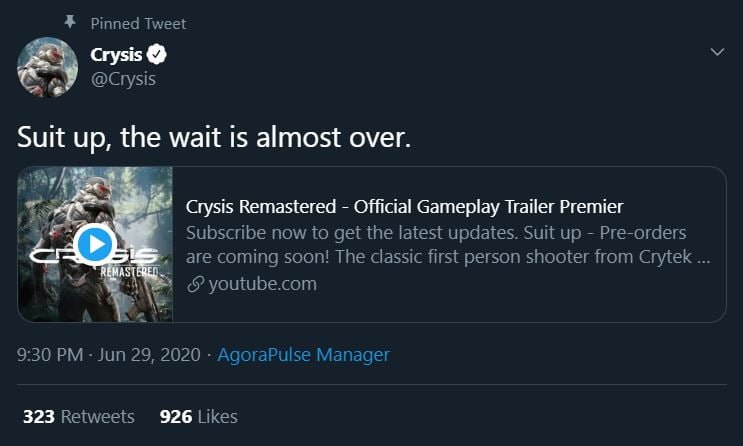Viewport: 743px width, 446px height.
Task: Open the @Crysis handle link
Action: click(122, 79)
